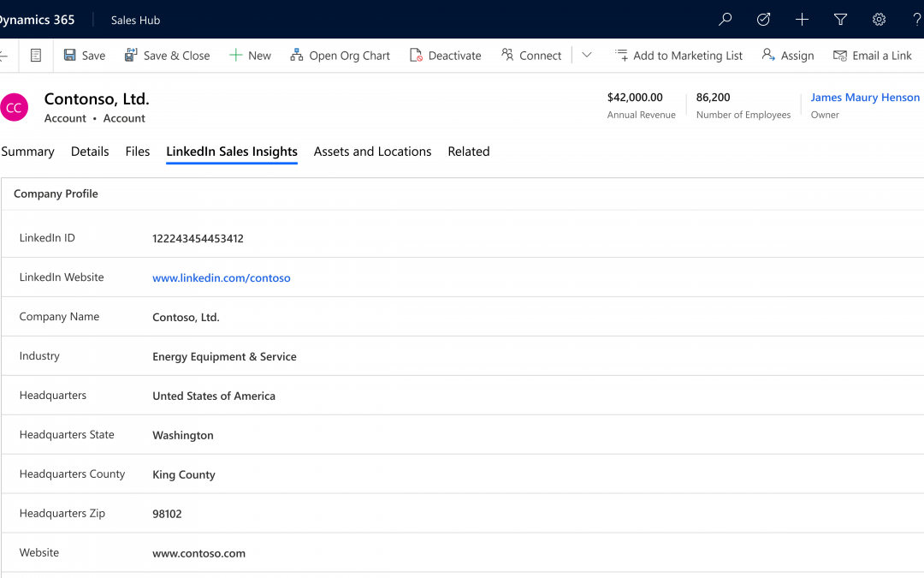
Task: Click Website value www.contoso.com
Action: pyautogui.click(x=198, y=553)
